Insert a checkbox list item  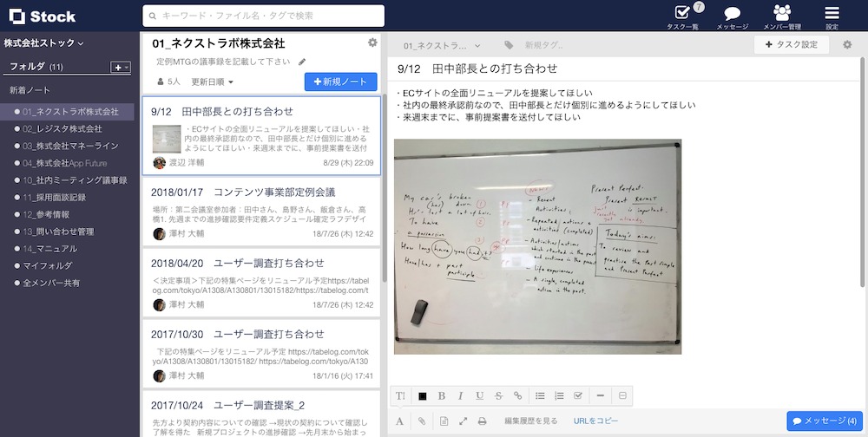click(x=578, y=395)
